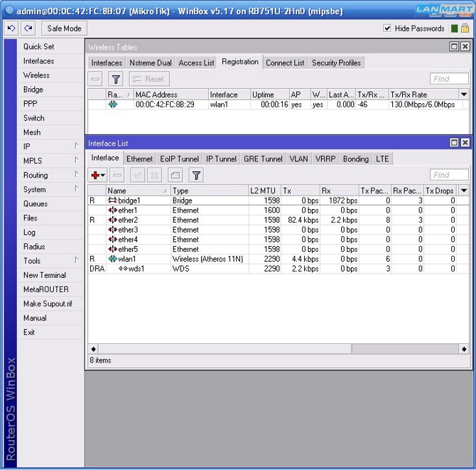Viewport: 476px width, 470px height.
Task: Click horizontal scrollbar right arrow
Action: 464,349
